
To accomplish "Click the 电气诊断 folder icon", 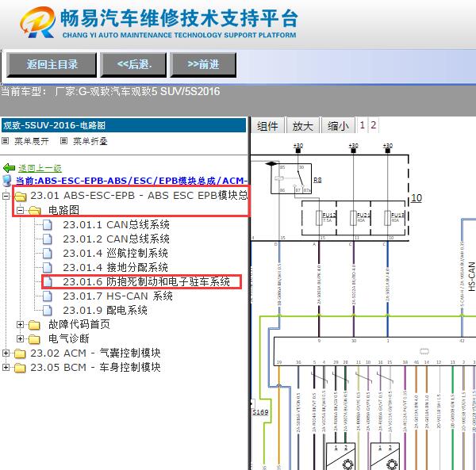I will click(35, 339).
